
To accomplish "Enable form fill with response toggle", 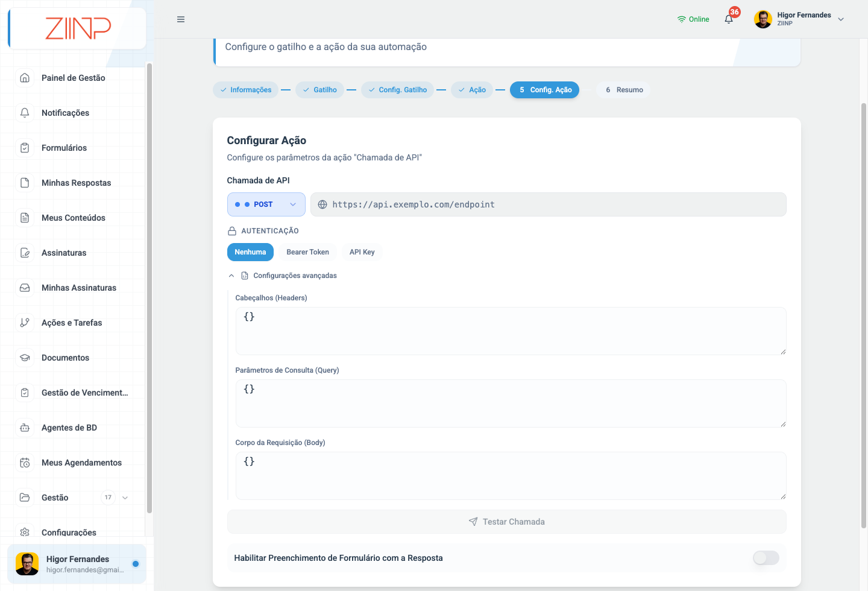I will click(766, 558).
